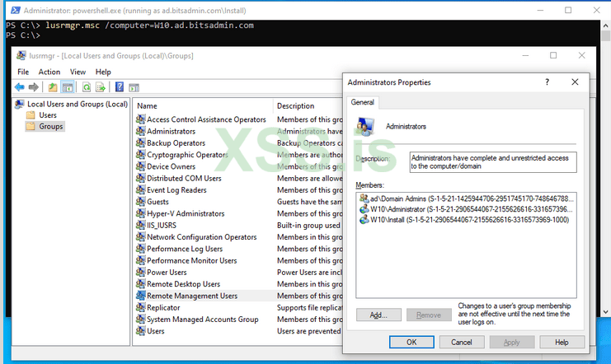The width and height of the screenshot is (611, 364).
Task: Click the Distributed COM Users group icon
Action: (x=140, y=178)
